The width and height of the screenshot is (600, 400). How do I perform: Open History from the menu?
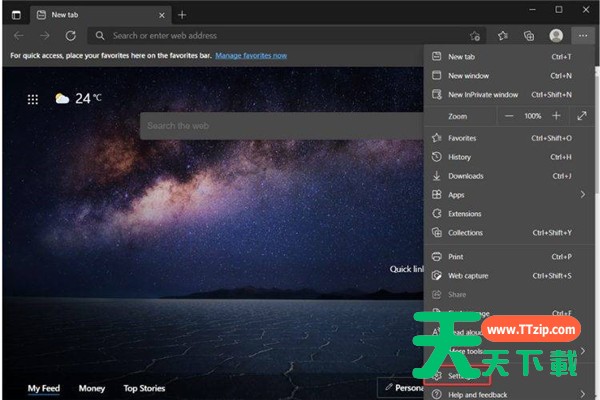(x=510, y=157)
